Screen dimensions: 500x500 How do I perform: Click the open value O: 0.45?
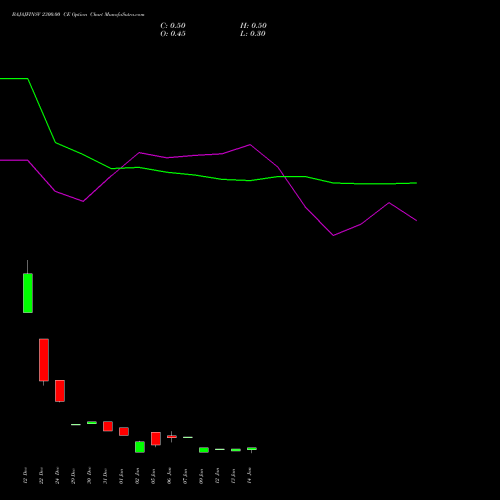click(173, 34)
